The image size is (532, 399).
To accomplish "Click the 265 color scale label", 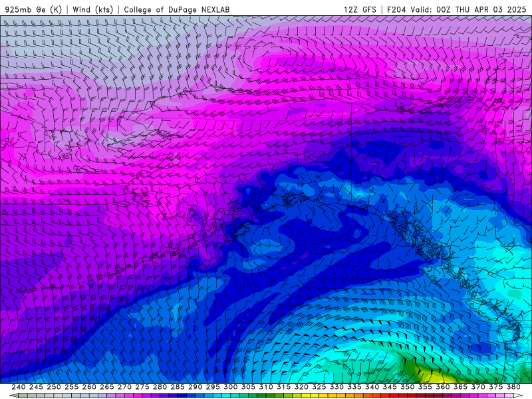I will (x=107, y=387).
